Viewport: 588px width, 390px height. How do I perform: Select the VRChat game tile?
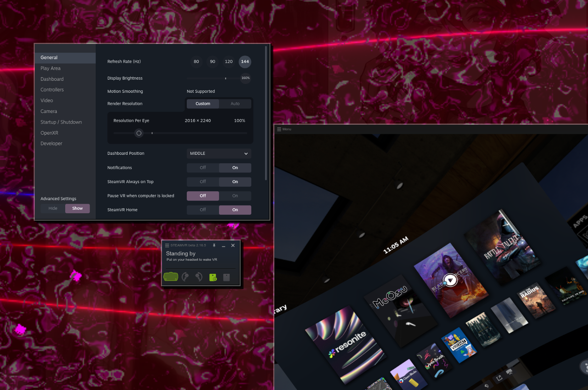click(x=459, y=345)
